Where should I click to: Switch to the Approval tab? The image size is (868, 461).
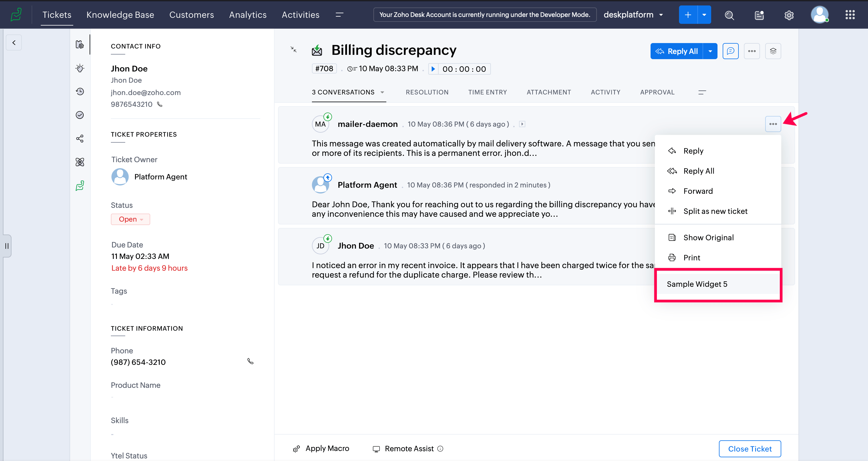tap(657, 92)
